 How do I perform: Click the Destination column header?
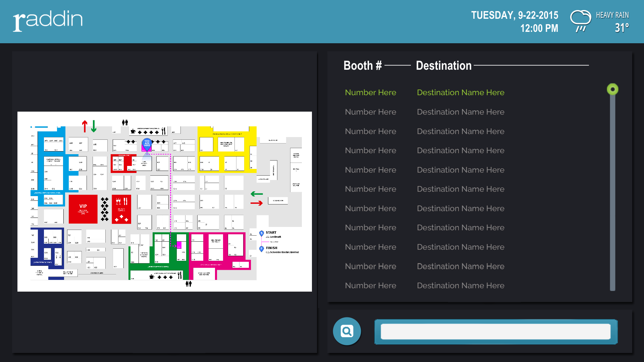tap(443, 66)
